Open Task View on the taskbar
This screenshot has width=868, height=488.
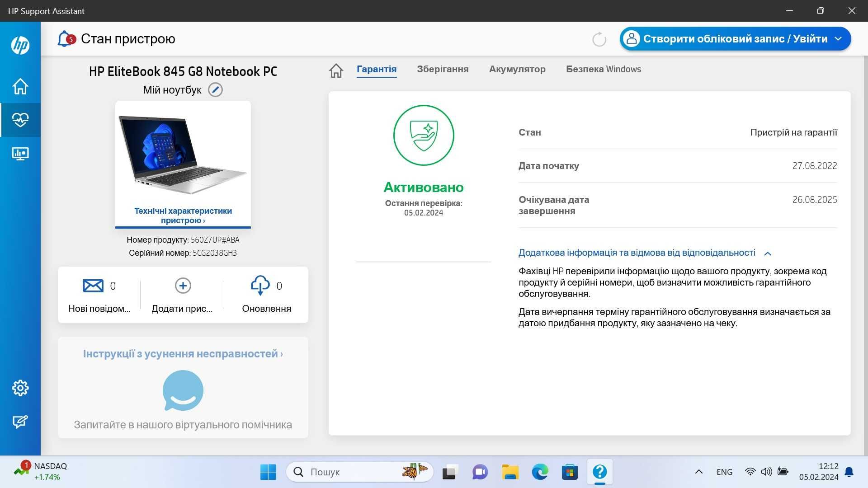click(450, 472)
